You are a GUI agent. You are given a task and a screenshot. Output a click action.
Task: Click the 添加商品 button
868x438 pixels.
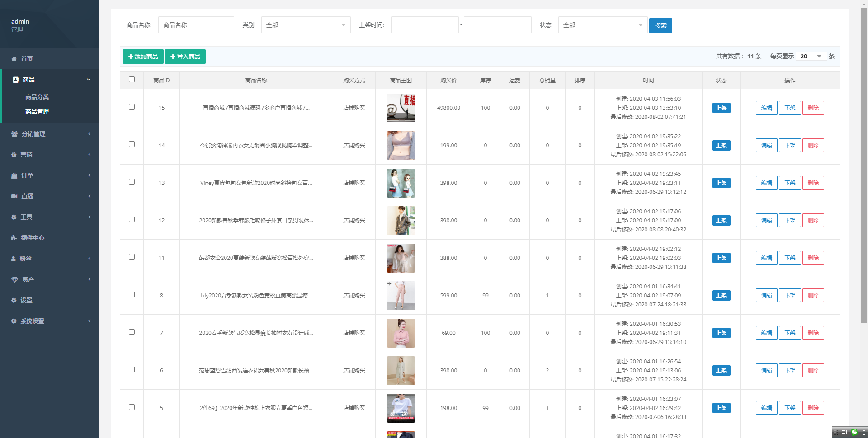143,57
